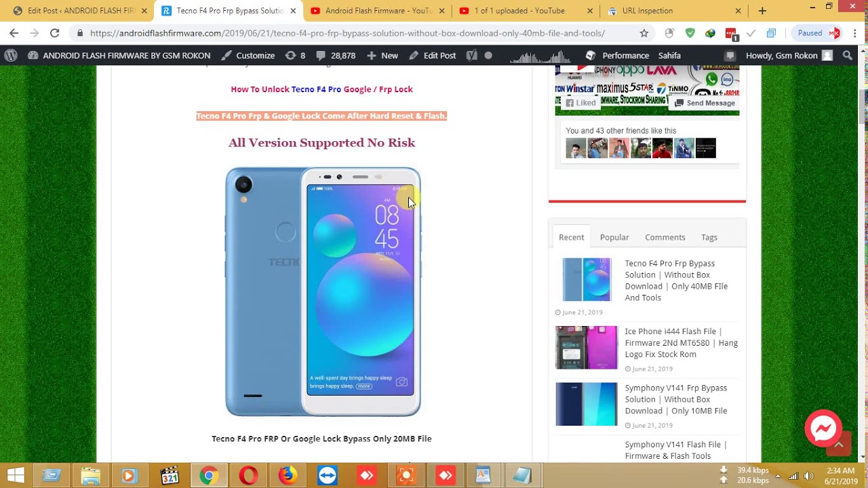This screenshot has height=488, width=868.
Task: Open Chrome three-dot menu
Action: 855,33
